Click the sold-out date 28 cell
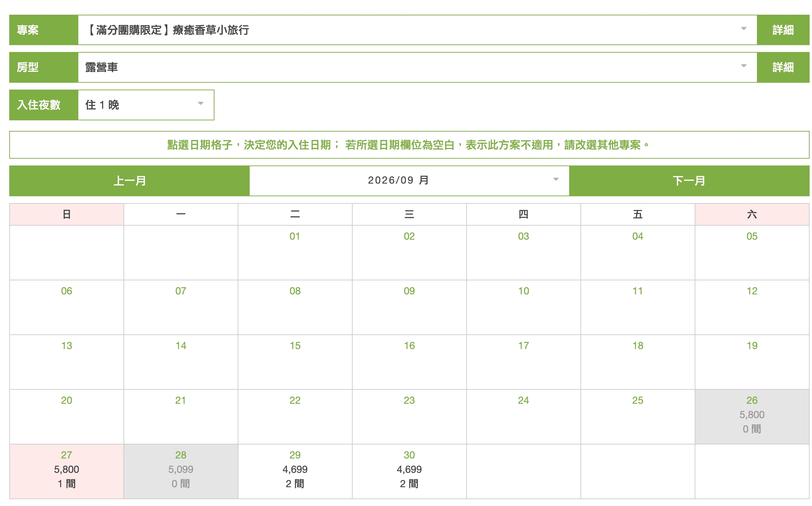The width and height of the screenshot is (812, 506). click(181, 471)
